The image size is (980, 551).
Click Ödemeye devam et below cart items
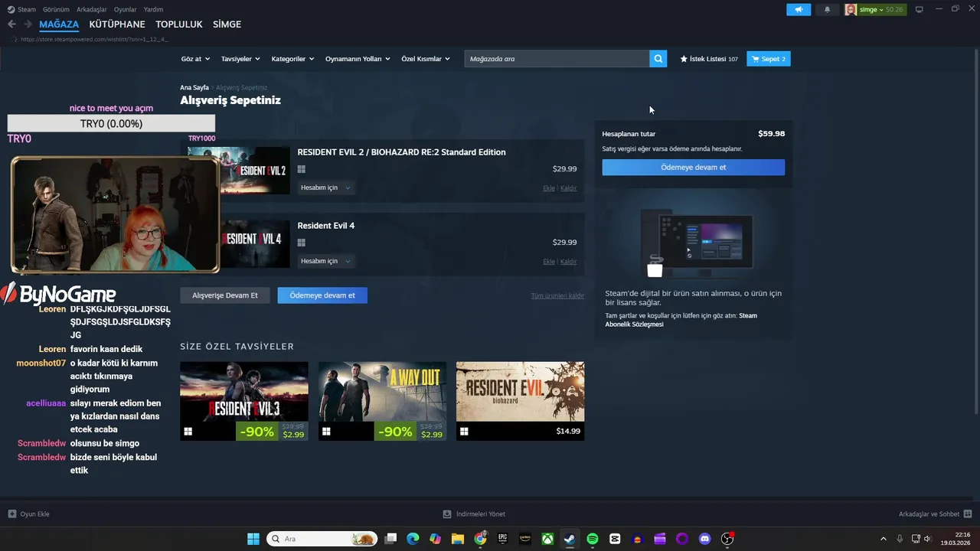point(322,295)
